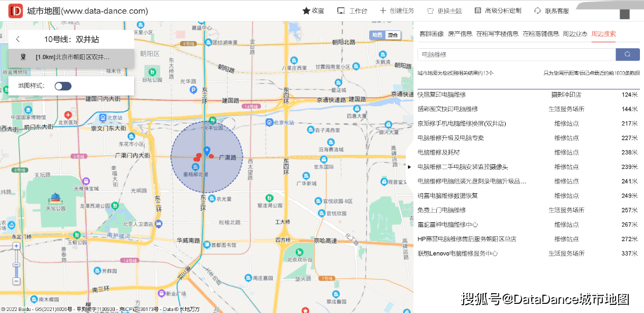Open the 客群画像 tab

tap(431, 34)
